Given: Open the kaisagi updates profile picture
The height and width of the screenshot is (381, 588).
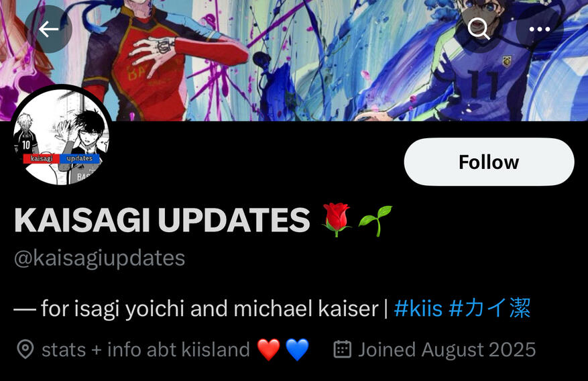Looking at the screenshot, I should click(62, 136).
